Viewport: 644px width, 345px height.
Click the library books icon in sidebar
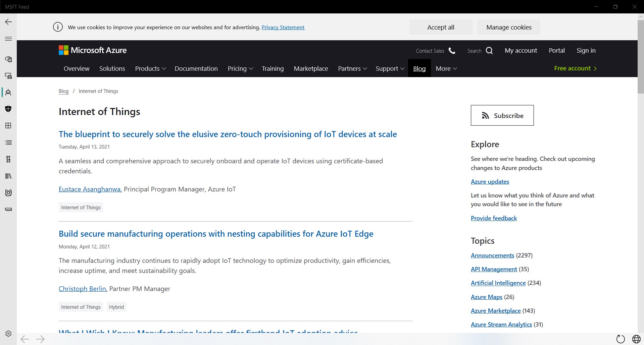coord(8,176)
